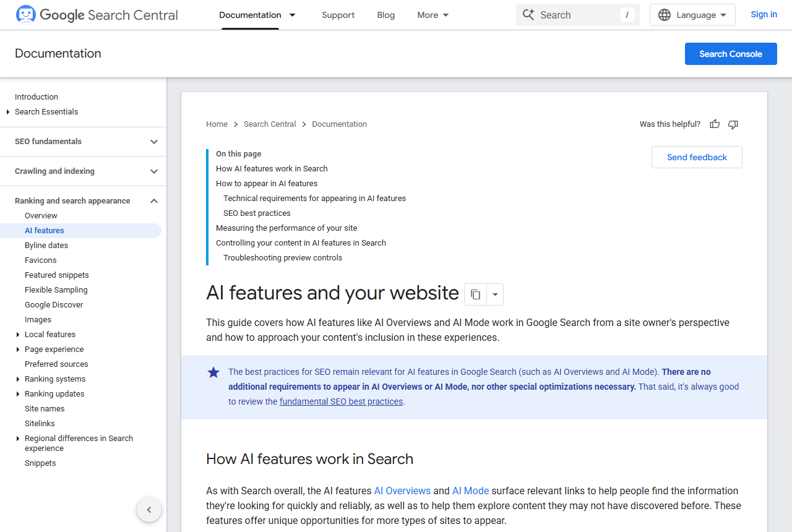Expand Local features in sidebar
Viewport: 792px width, 532px height.
pyautogui.click(x=18, y=335)
